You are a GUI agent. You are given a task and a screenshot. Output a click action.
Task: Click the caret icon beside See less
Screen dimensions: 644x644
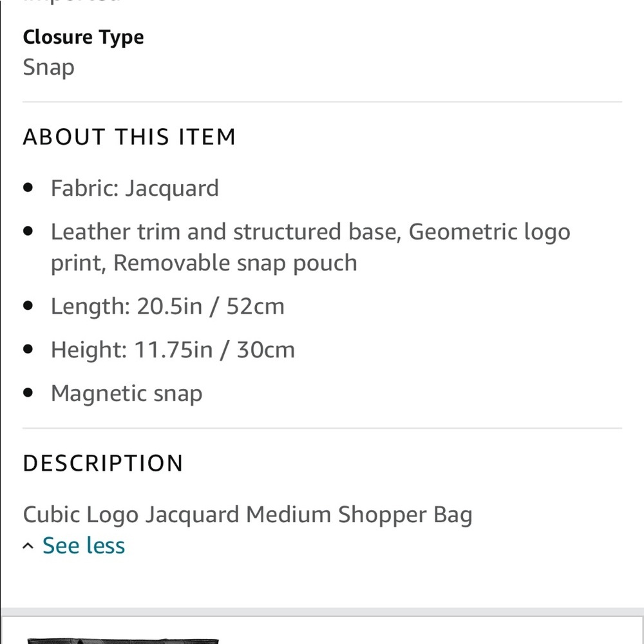tap(27, 545)
